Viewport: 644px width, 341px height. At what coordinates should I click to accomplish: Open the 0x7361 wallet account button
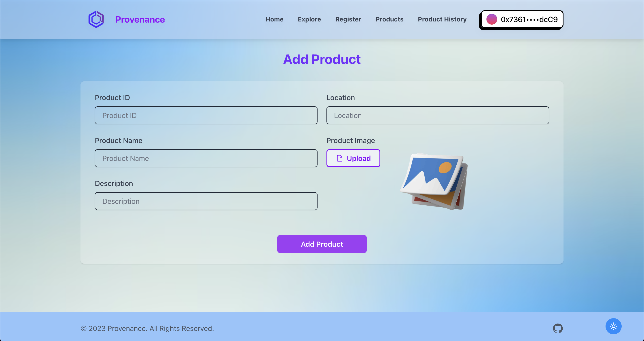click(x=522, y=19)
